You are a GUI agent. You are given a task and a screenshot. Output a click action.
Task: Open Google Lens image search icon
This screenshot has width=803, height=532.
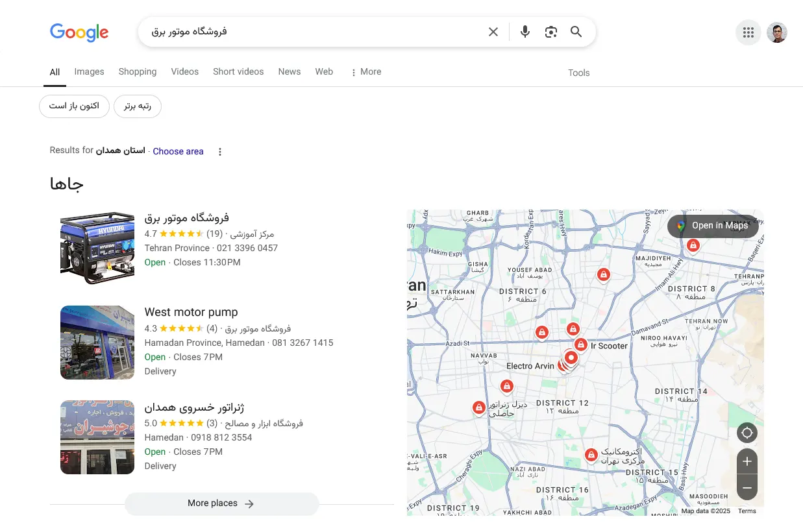coord(551,32)
